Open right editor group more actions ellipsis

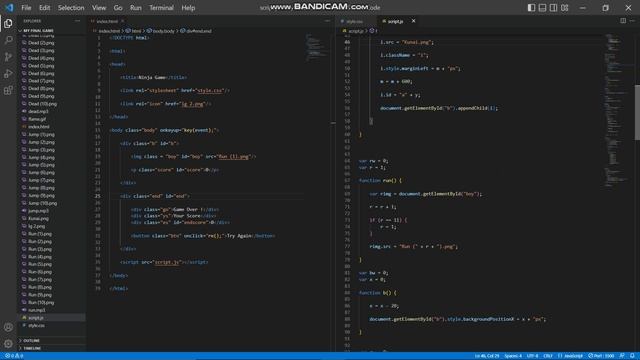(x=632, y=21)
